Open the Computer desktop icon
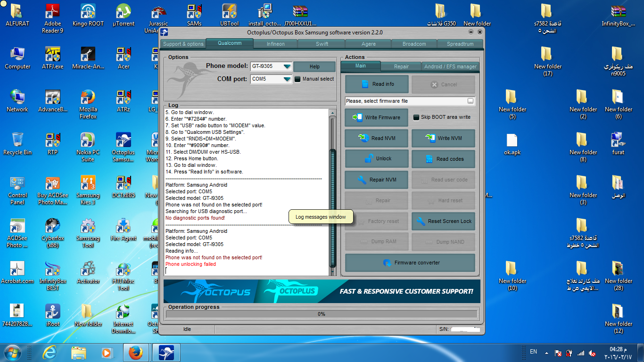The width and height of the screenshot is (644, 362). click(x=17, y=58)
